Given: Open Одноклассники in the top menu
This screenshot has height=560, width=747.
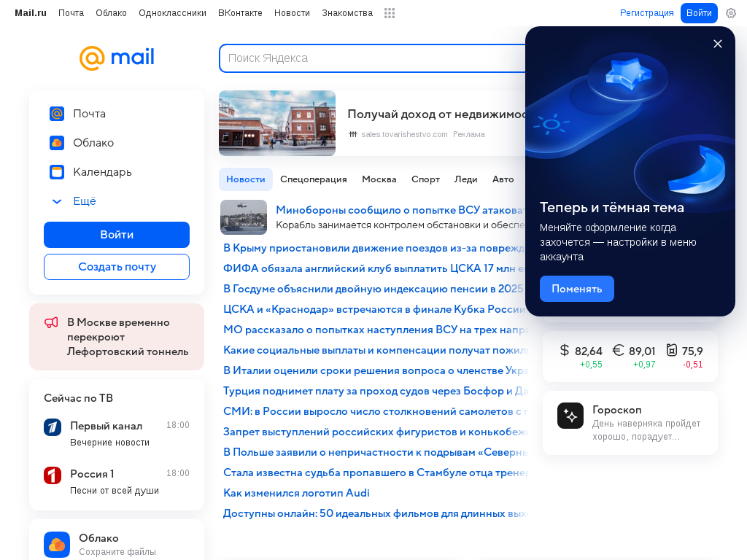Looking at the screenshot, I should click(172, 13).
